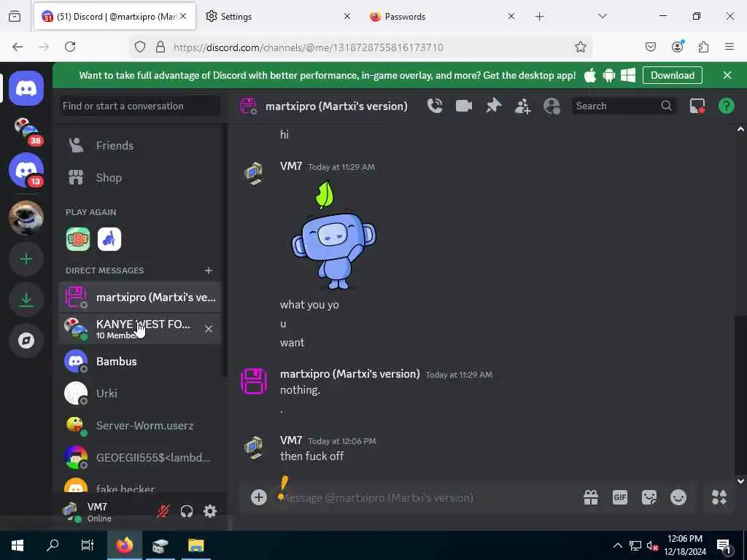This screenshot has width=747, height=560.
Task: Start a video call
Action: point(463,106)
